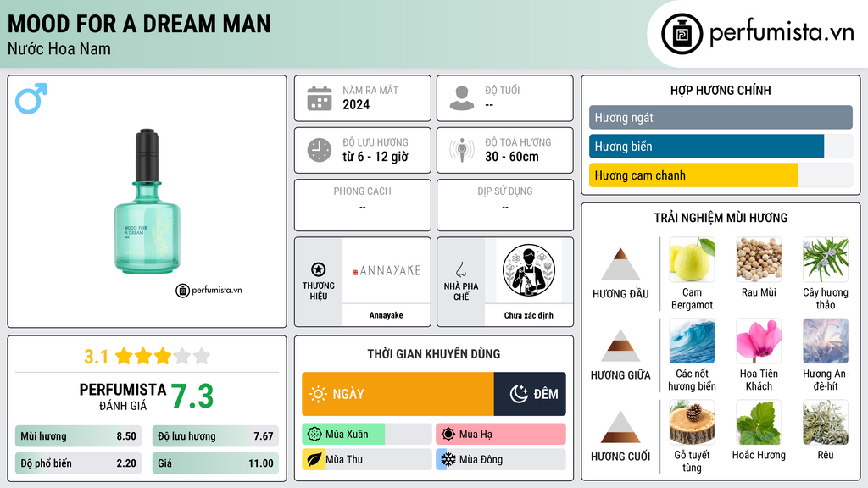Select the Cam Bergamot note image
The width and height of the screenshot is (868, 488).
(x=692, y=259)
